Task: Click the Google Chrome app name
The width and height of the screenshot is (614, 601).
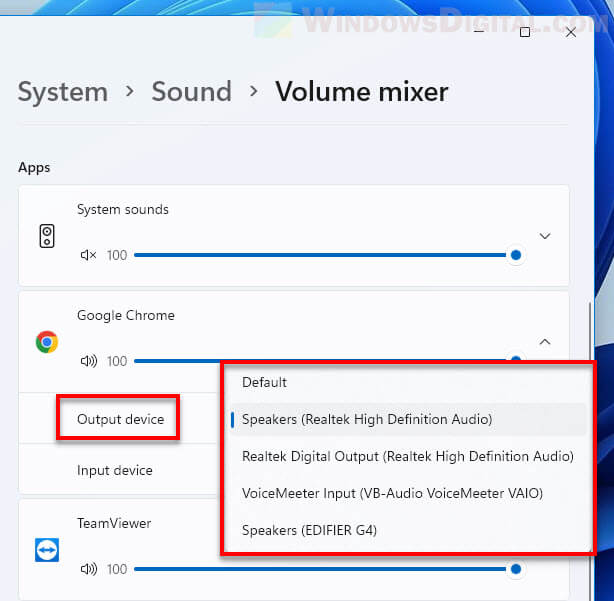Action: pyautogui.click(x=126, y=316)
